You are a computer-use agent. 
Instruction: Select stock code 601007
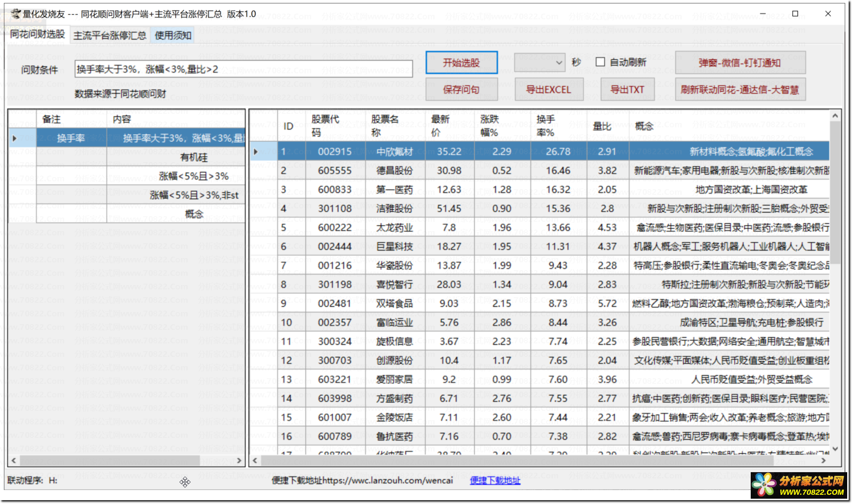(335, 417)
